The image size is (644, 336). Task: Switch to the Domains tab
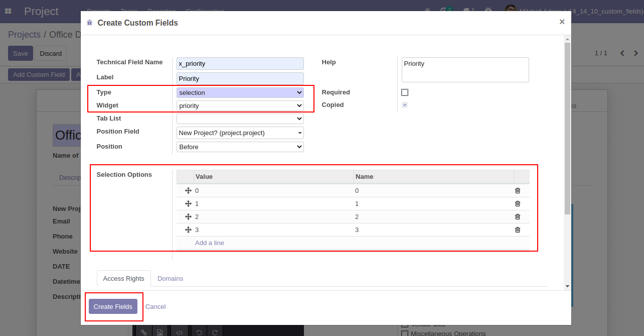point(170,278)
